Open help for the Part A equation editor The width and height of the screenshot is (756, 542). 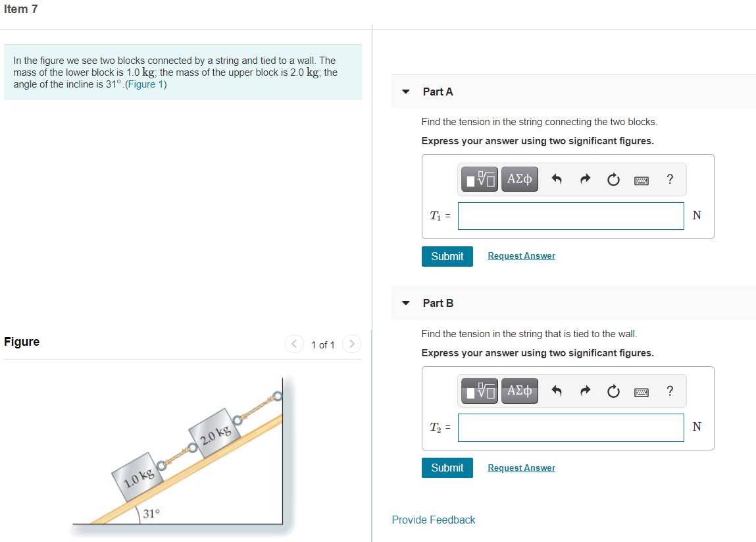click(669, 179)
